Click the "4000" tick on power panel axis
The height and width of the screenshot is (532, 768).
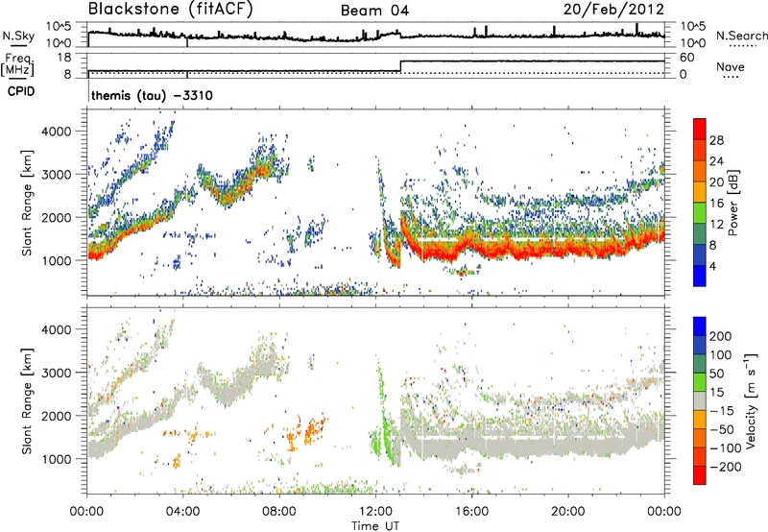point(56,132)
